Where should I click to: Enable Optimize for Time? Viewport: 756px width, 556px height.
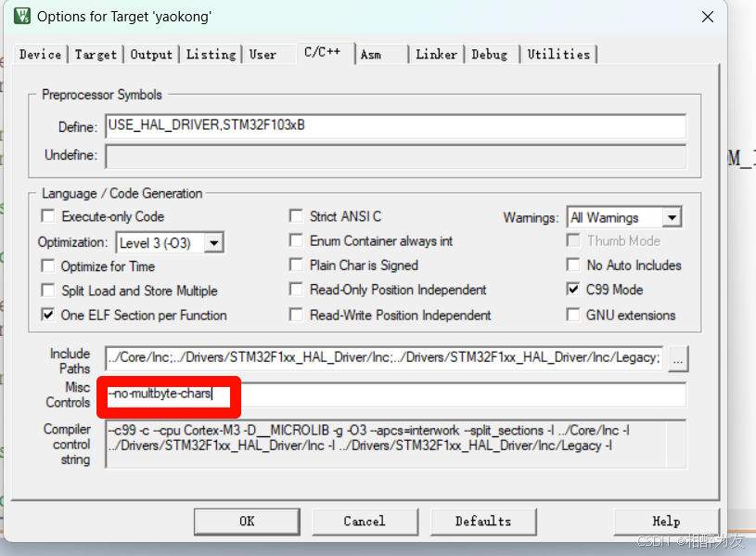click(48, 266)
